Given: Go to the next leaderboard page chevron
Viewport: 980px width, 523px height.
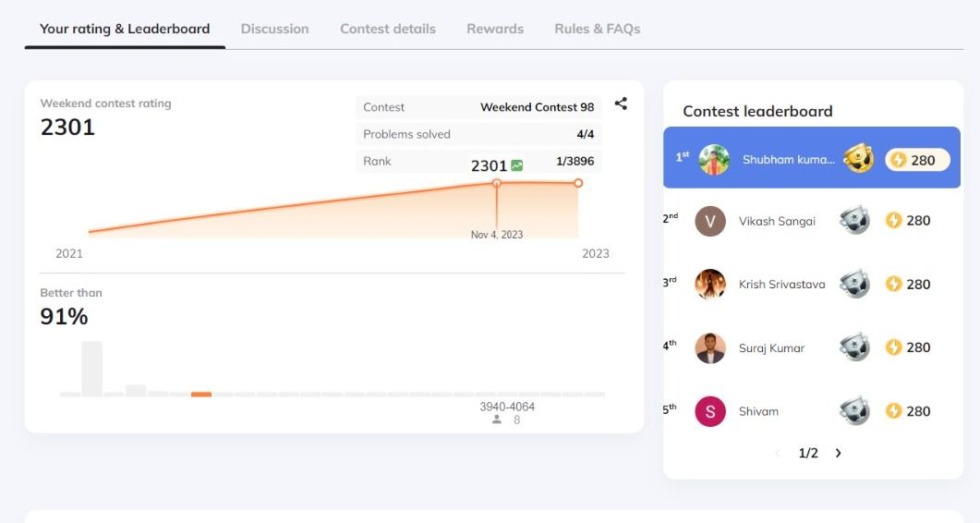Looking at the screenshot, I should (x=838, y=453).
